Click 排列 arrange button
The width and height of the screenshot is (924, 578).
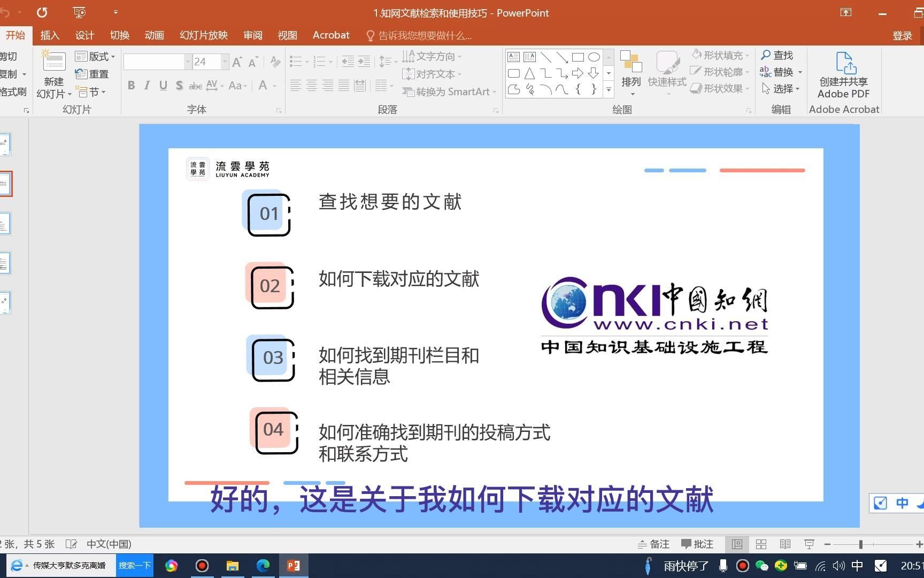point(631,74)
